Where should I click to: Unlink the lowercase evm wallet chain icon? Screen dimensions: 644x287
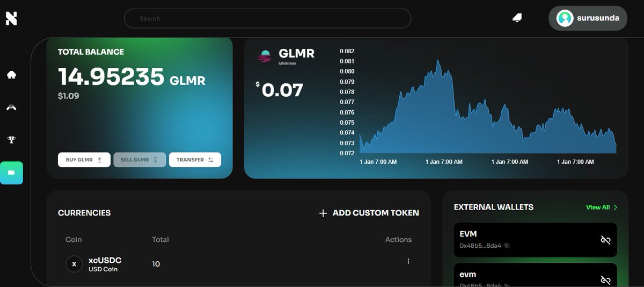click(x=605, y=280)
